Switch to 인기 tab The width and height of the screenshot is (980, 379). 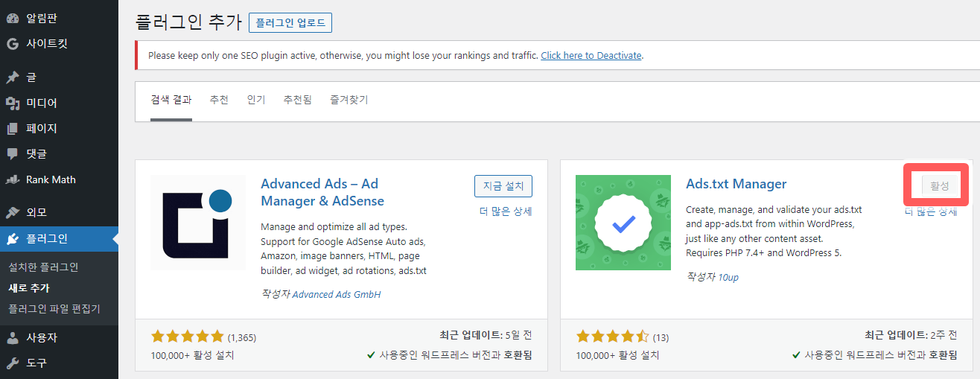256,100
